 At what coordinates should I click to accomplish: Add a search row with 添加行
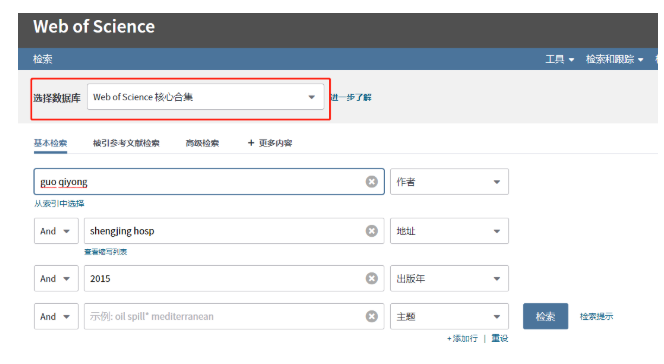462,338
